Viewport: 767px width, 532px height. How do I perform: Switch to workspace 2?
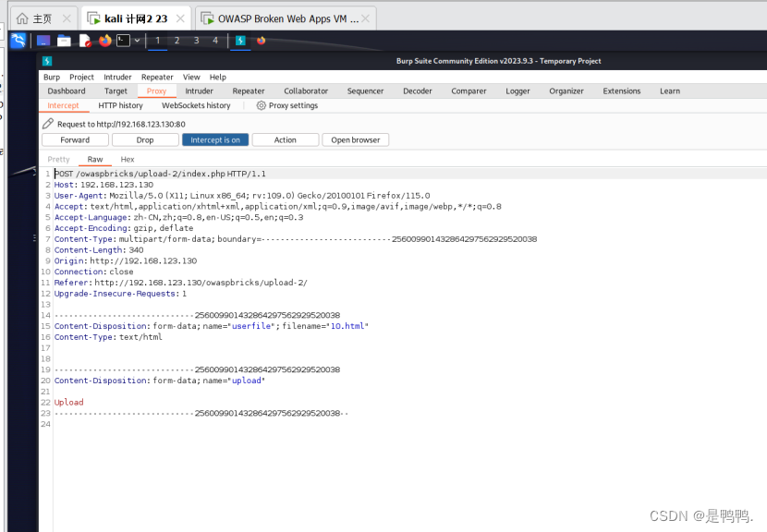coord(177,41)
